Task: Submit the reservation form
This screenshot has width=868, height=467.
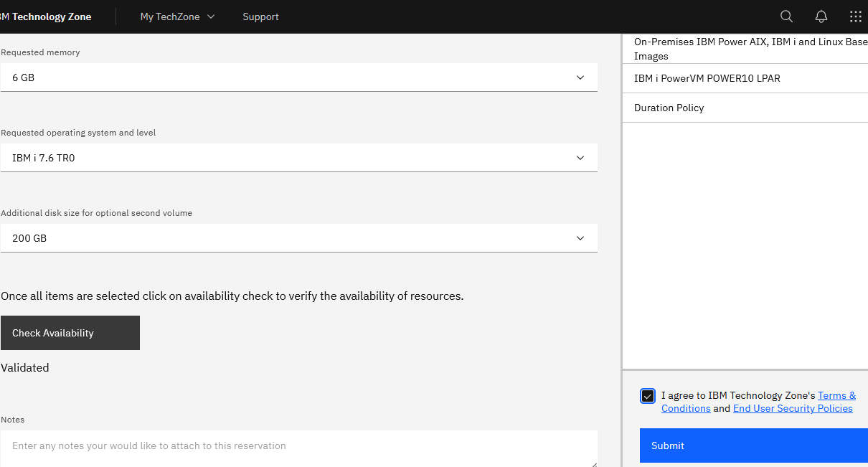Action: pos(753,445)
